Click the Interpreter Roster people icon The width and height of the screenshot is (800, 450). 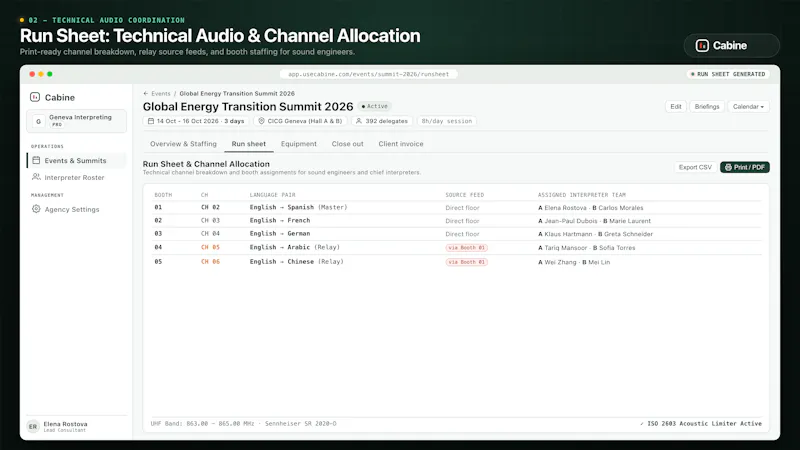point(36,177)
